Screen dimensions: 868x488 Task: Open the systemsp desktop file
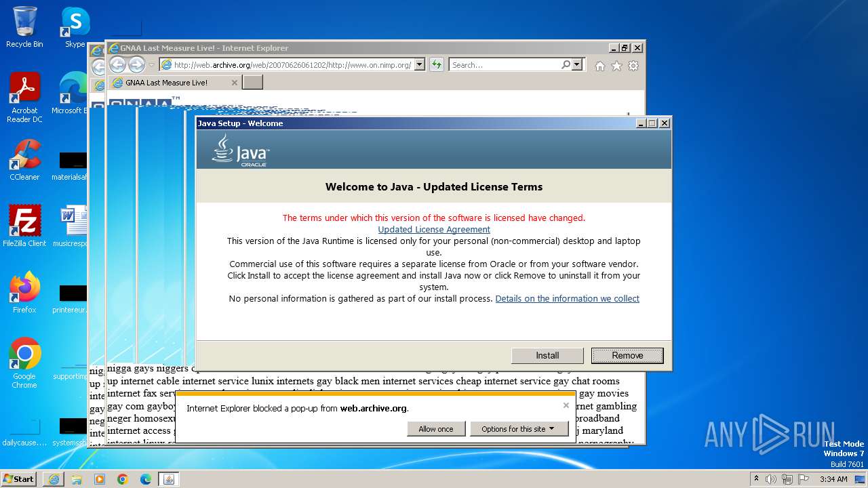click(71, 432)
